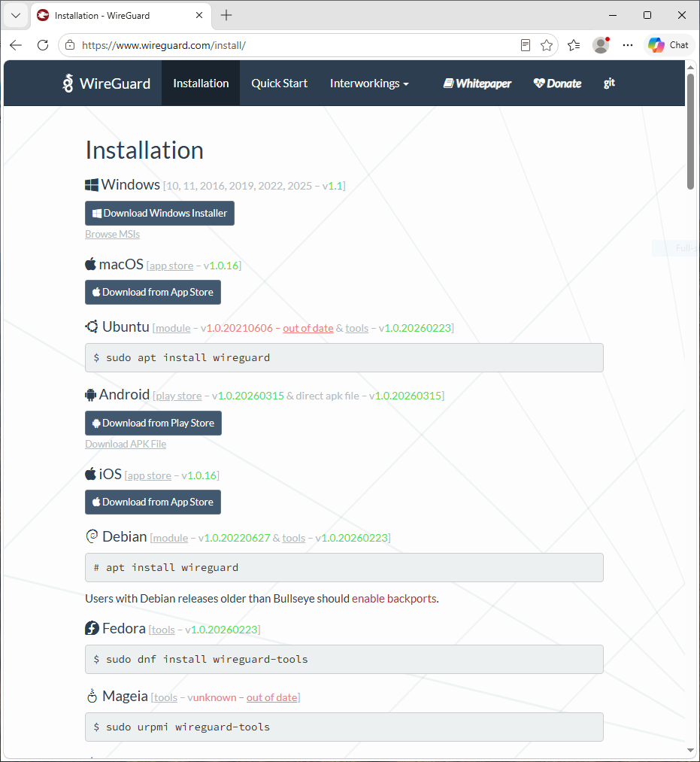The height and width of the screenshot is (762, 700).
Task: Close the Installation - WireGuard tab
Action: [199, 16]
